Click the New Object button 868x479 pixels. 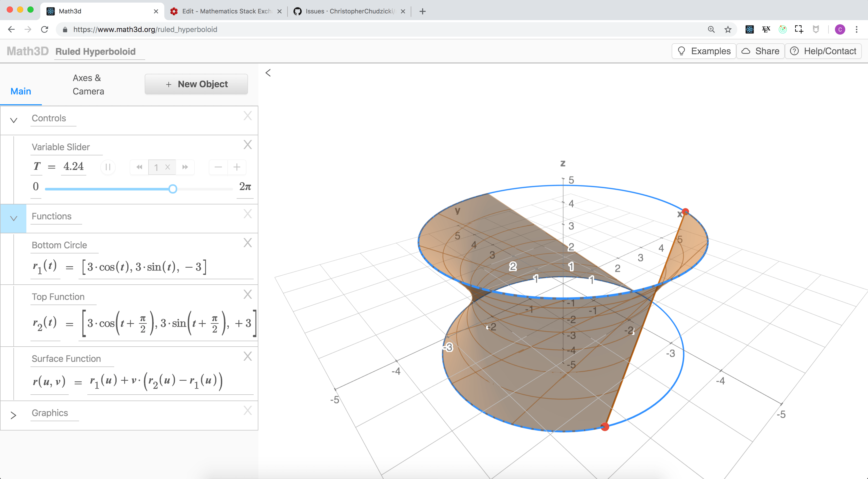pyautogui.click(x=196, y=84)
